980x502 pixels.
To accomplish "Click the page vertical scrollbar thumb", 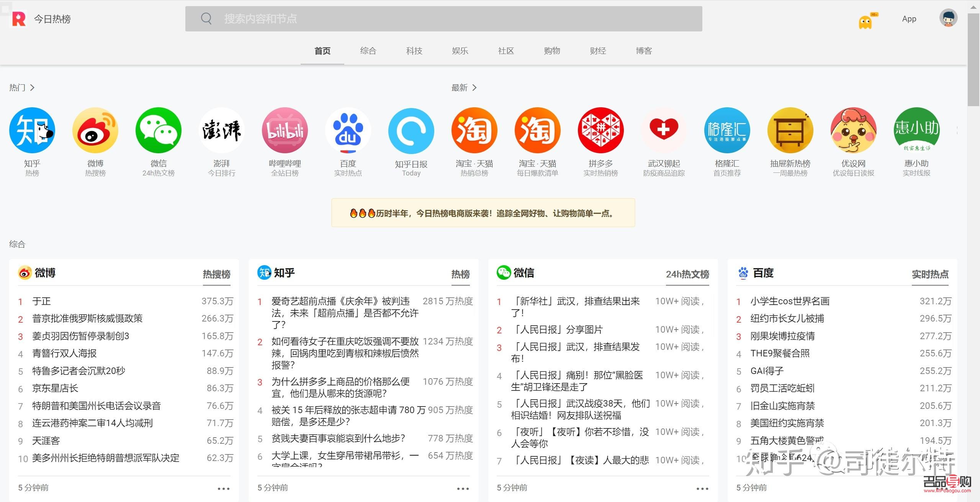I will point(973,59).
